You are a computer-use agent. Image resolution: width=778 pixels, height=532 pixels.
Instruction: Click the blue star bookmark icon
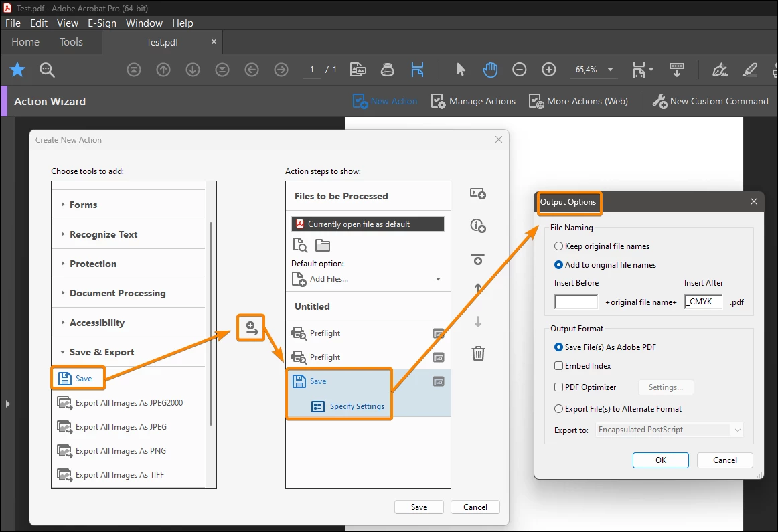[x=17, y=70]
